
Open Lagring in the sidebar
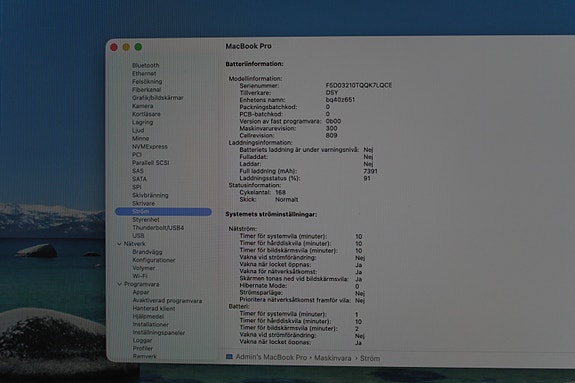click(x=143, y=122)
